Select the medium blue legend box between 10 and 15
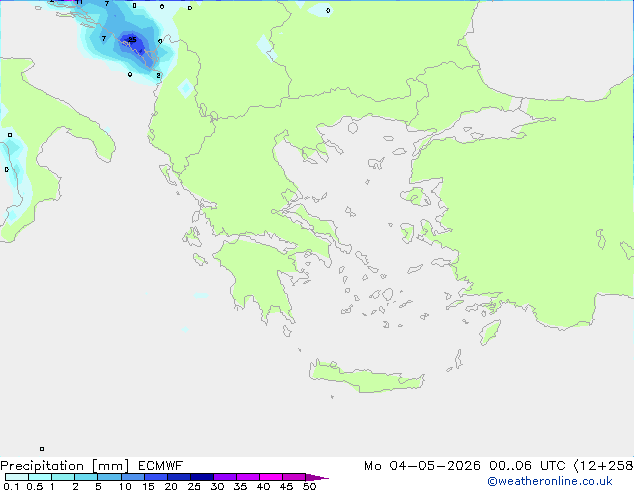The width and height of the screenshot is (634, 490). (133, 477)
